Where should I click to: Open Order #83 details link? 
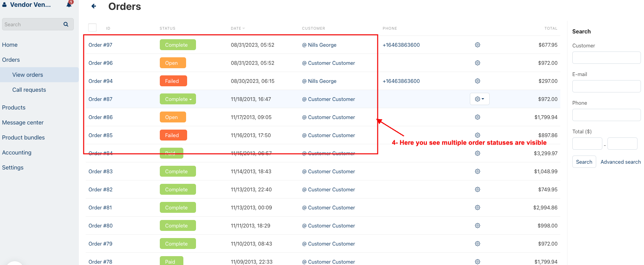click(x=100, y=171)
